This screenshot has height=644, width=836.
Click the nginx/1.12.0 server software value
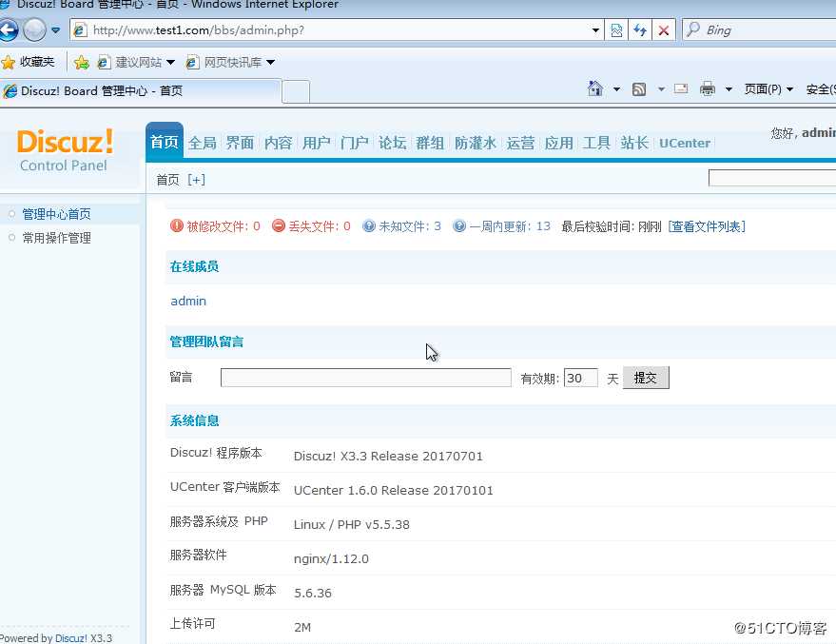(x=331, y=558)
